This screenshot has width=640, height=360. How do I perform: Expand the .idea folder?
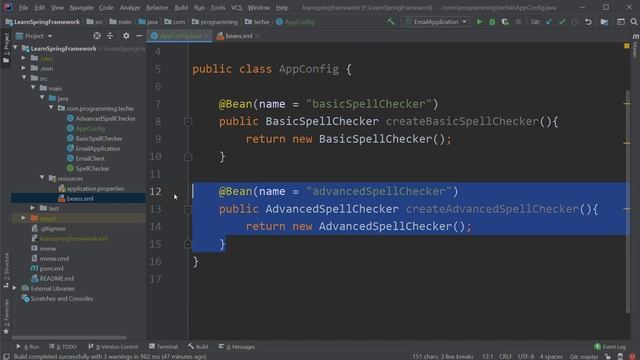[x=24, y=58]
